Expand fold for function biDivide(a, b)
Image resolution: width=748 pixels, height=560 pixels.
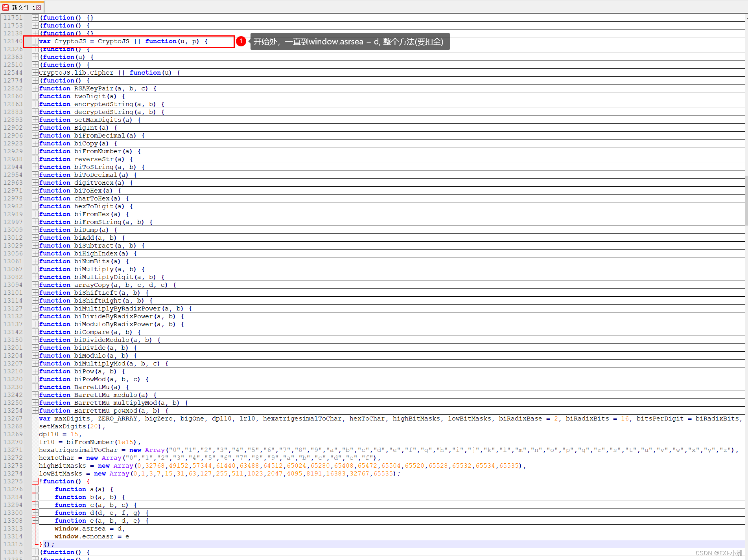tap(35, 348)
